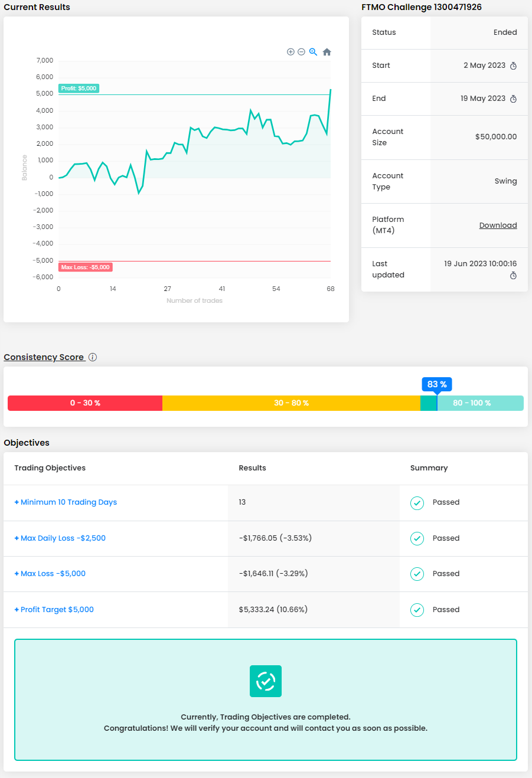The image size is (532, 778).
Task: Expand Profit Target $5,000 objective
Action: 54,610
